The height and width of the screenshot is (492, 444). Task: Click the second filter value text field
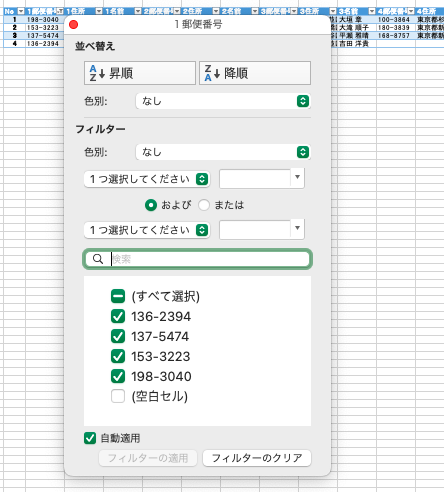tap(255, 230)
